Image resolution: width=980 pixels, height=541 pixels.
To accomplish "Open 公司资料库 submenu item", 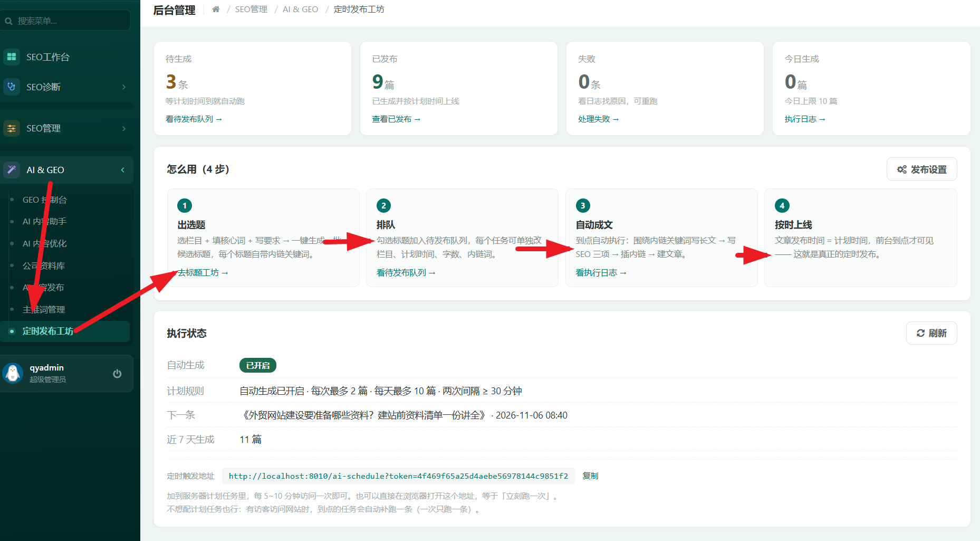I will (x=44, y=265).
